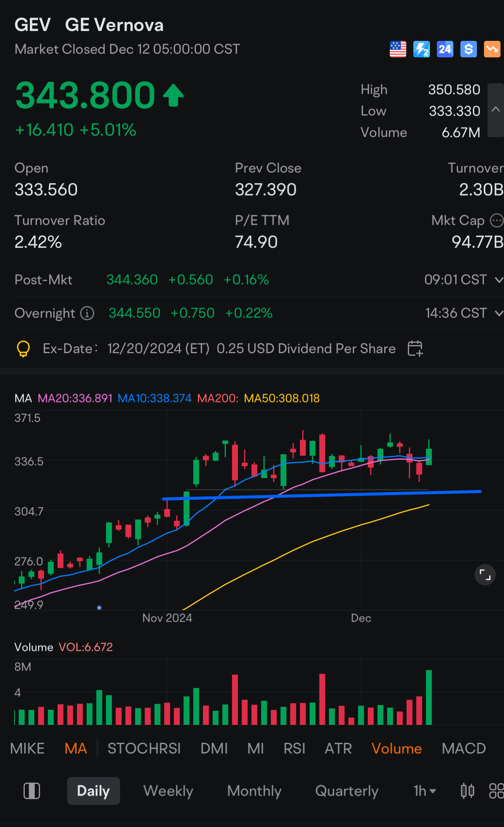Tap the MA10:338.374 label
The image size is (504, 827).
tap(155, 398)
